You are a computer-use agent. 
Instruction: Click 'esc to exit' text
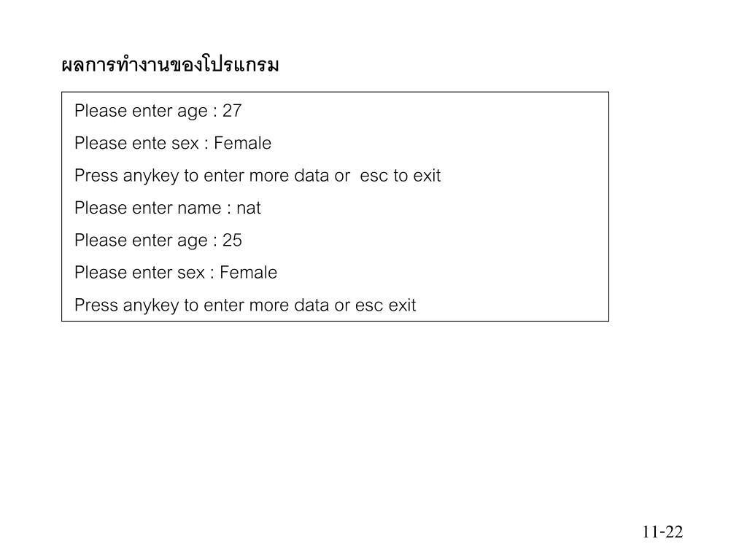point(400,176)
